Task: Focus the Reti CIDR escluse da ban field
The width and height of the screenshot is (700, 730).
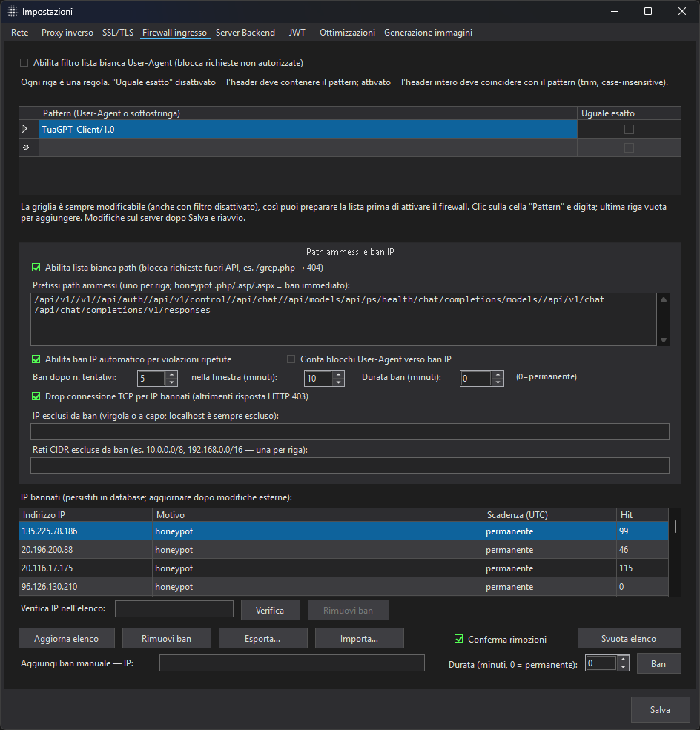Action: tap(350, 465)
